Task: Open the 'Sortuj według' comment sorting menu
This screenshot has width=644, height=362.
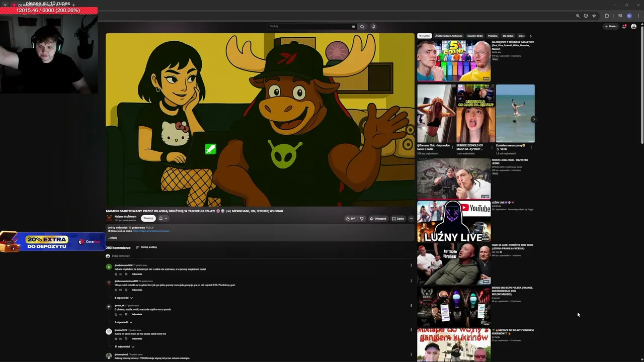Action: [x=146, y=247]
